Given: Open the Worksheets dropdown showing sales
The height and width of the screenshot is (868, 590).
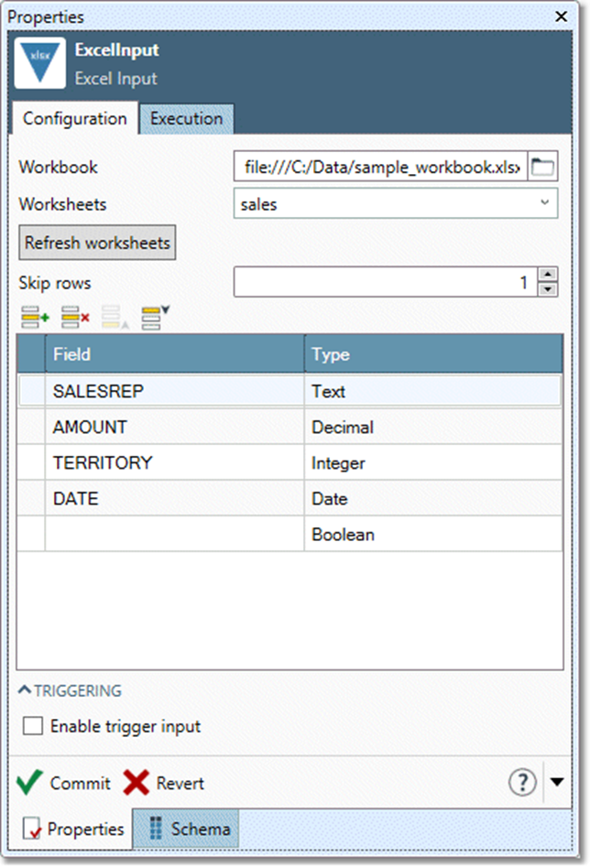Looking at the screenshot, I should (395, 204).
